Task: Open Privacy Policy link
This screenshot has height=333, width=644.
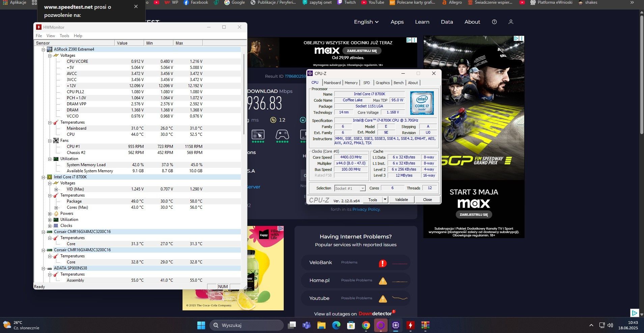Action: [x=366, y=209]
